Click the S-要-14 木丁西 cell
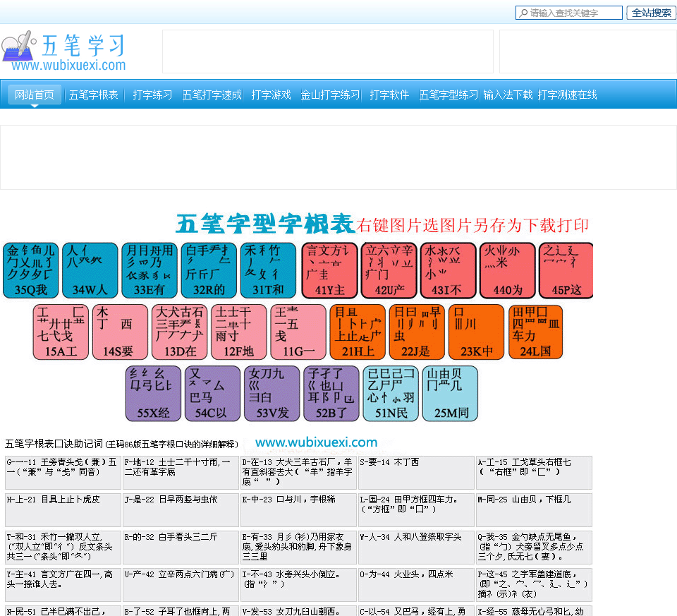The image size is (677, 616). [416, 473]
